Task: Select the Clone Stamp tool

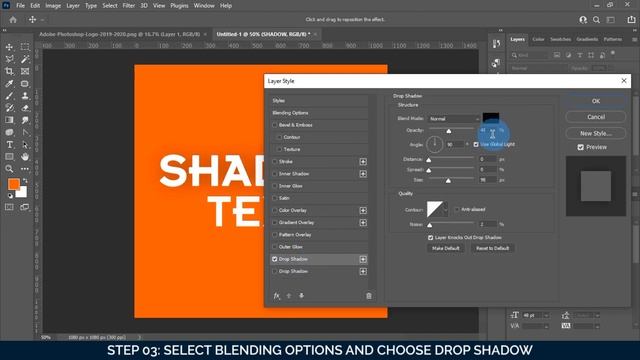Action: click(x=25, y=96)
